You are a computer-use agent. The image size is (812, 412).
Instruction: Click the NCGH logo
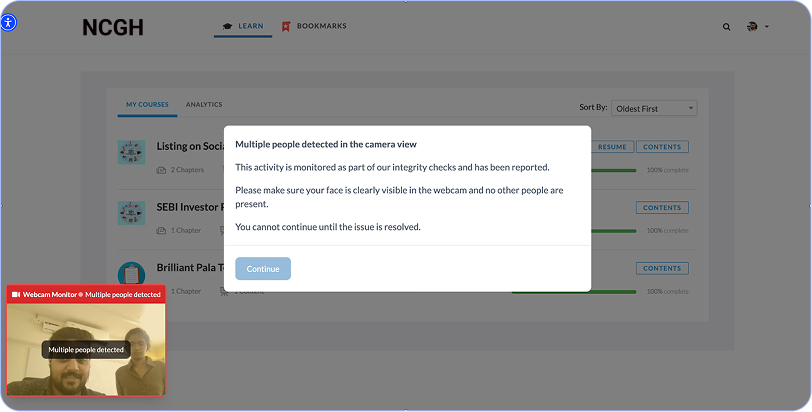(115, 28)
